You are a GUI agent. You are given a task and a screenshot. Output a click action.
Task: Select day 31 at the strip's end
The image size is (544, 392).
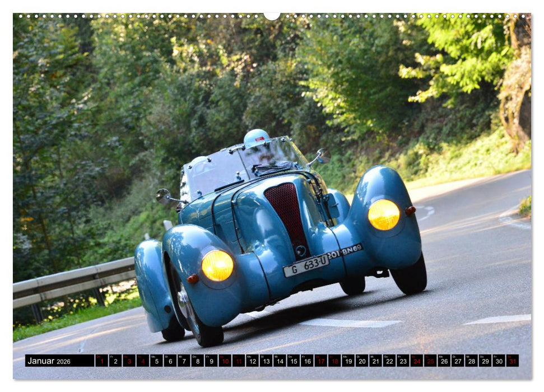coord(512,361)
